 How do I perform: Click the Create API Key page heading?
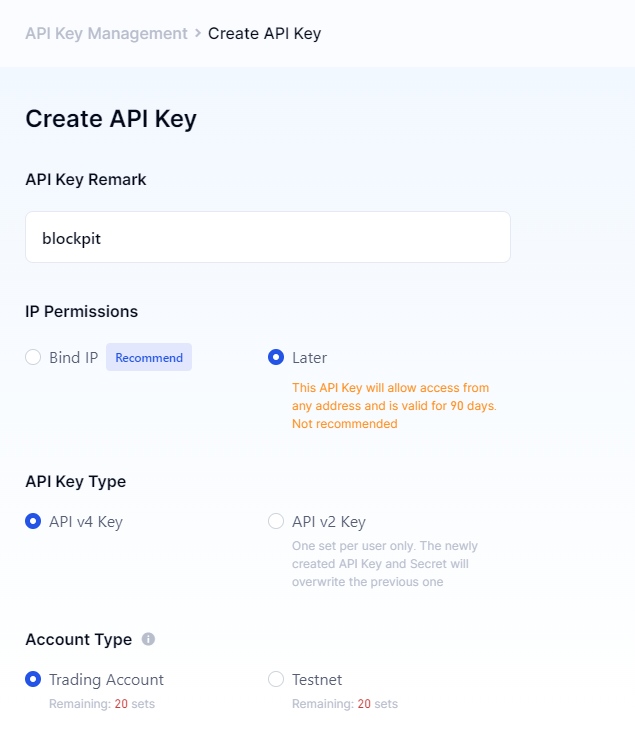111,119
